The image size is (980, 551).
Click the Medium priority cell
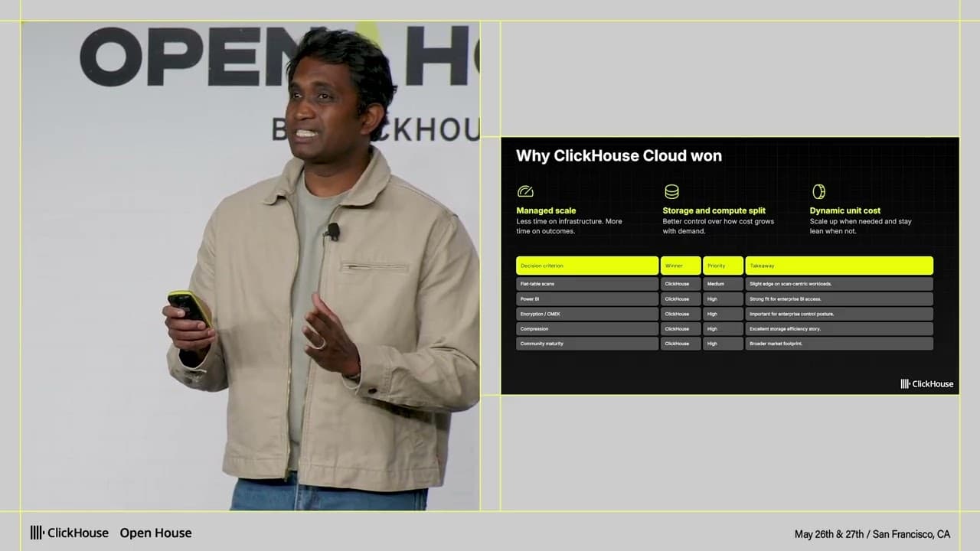point(723,284)
